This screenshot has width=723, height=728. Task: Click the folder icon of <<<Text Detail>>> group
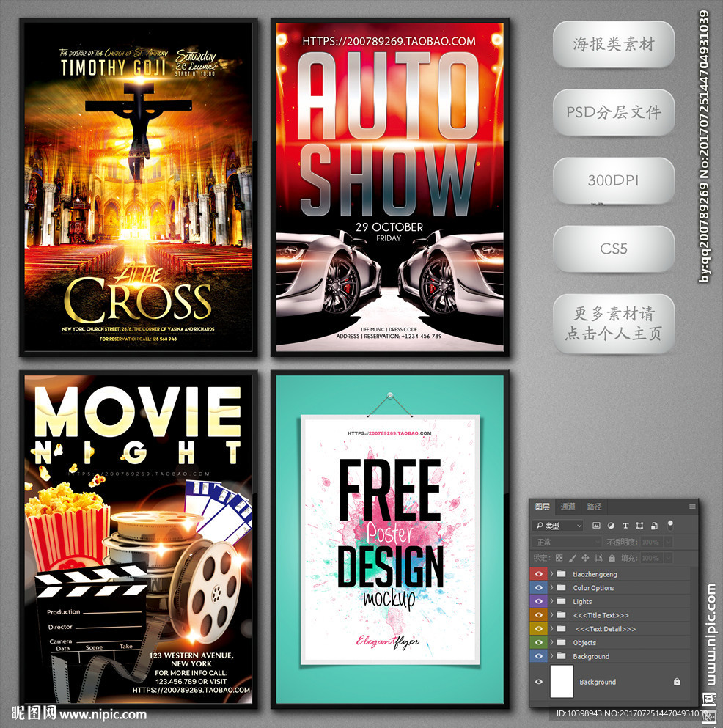click(x=562, y=628)
